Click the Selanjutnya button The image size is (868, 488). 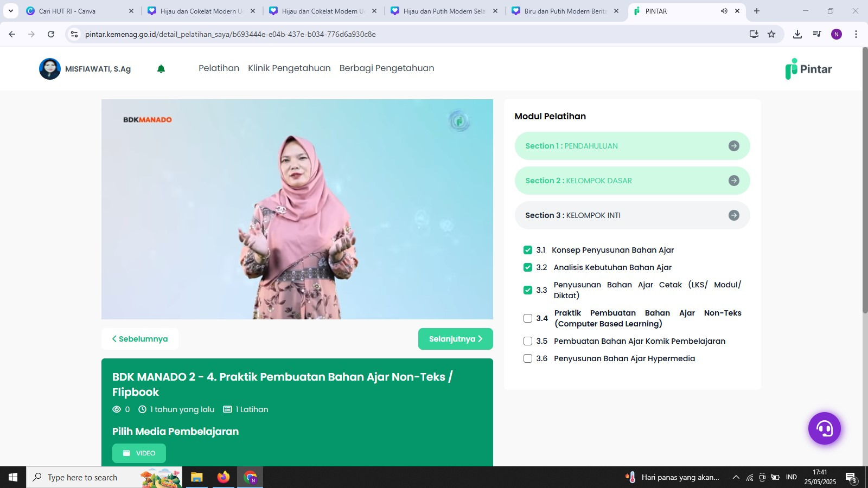(x=455, y=339)
